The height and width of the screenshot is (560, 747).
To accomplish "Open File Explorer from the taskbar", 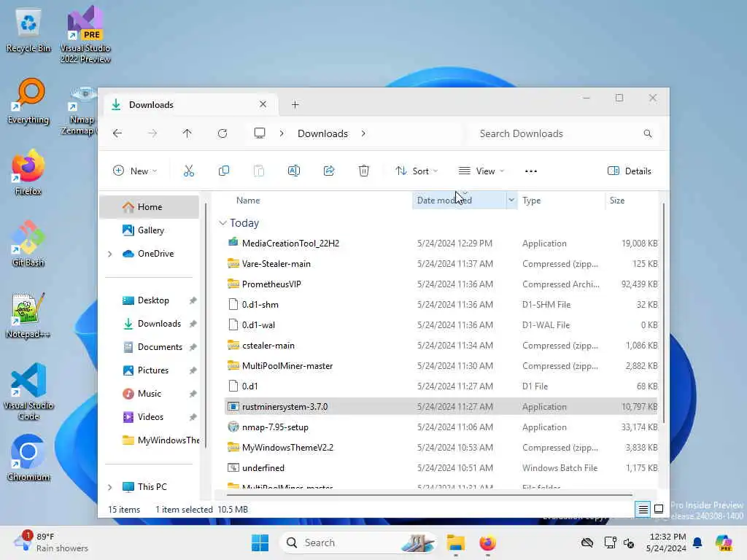I will click(x=455, y=542).
